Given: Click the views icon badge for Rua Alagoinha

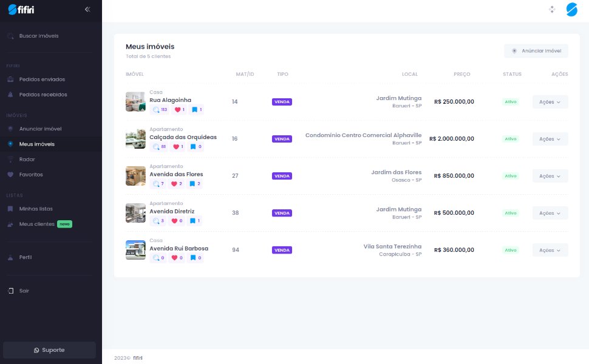Looking at the screenshot, I should [x=159, y=110].
